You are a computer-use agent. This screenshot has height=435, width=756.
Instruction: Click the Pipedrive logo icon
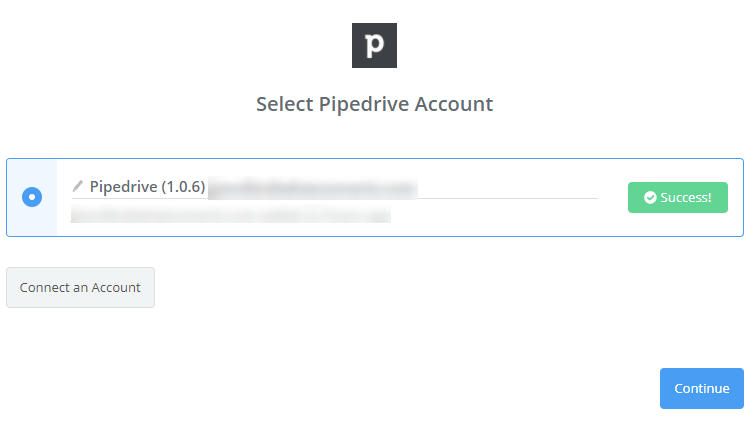tap(374, 45)
